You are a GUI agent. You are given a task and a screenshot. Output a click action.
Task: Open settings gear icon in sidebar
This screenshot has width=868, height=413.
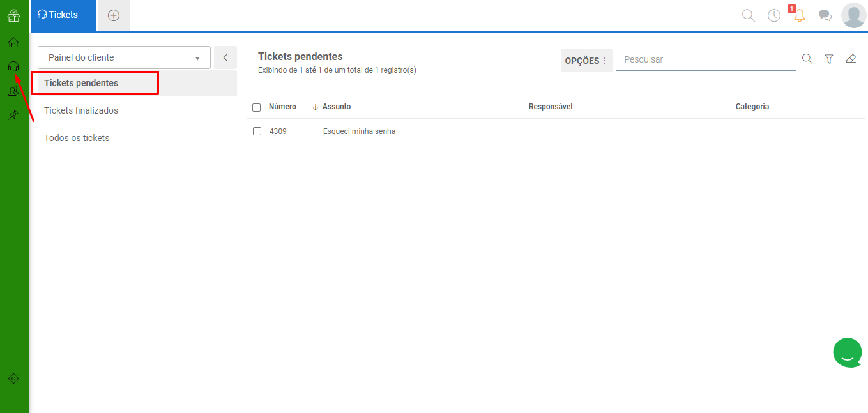[x=13, y=379]
